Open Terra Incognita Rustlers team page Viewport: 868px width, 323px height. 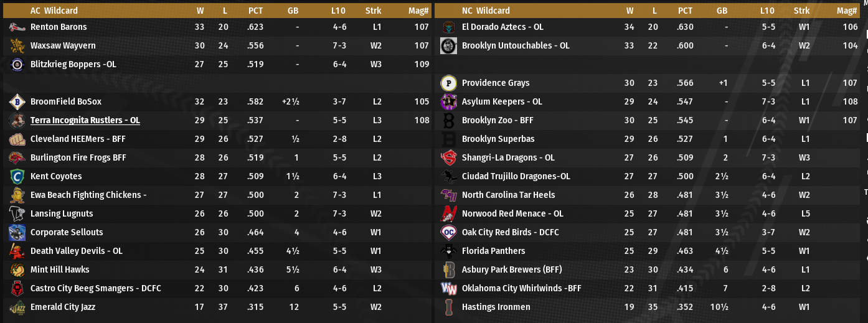pos(85,120)
